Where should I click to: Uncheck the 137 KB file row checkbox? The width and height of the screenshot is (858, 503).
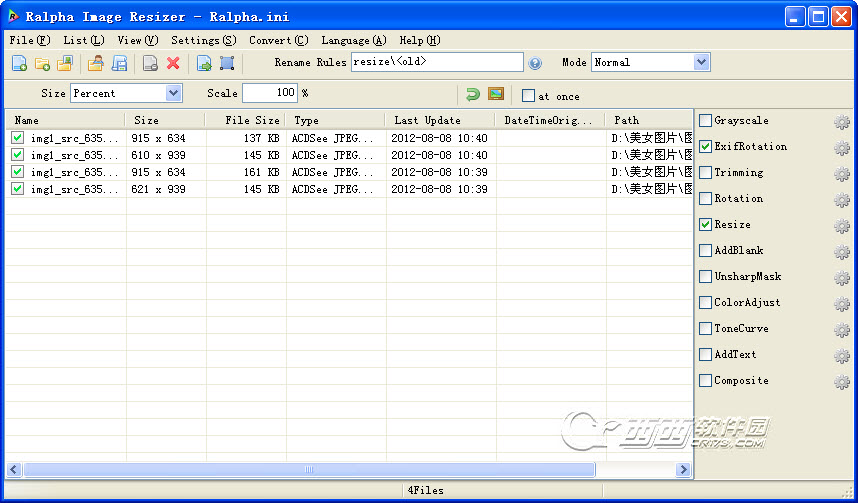tap(18, 137)
